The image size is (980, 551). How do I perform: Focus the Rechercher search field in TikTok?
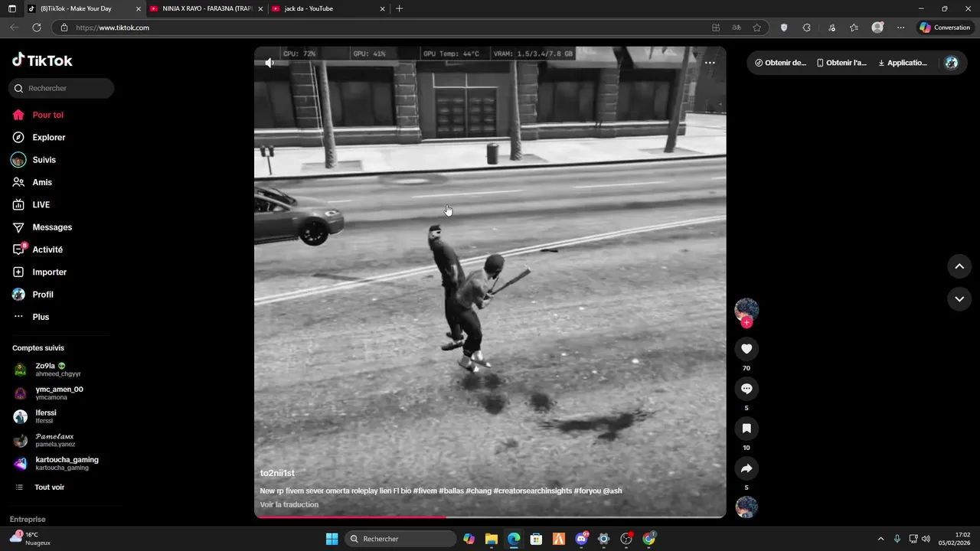click(x=61, y=88)
